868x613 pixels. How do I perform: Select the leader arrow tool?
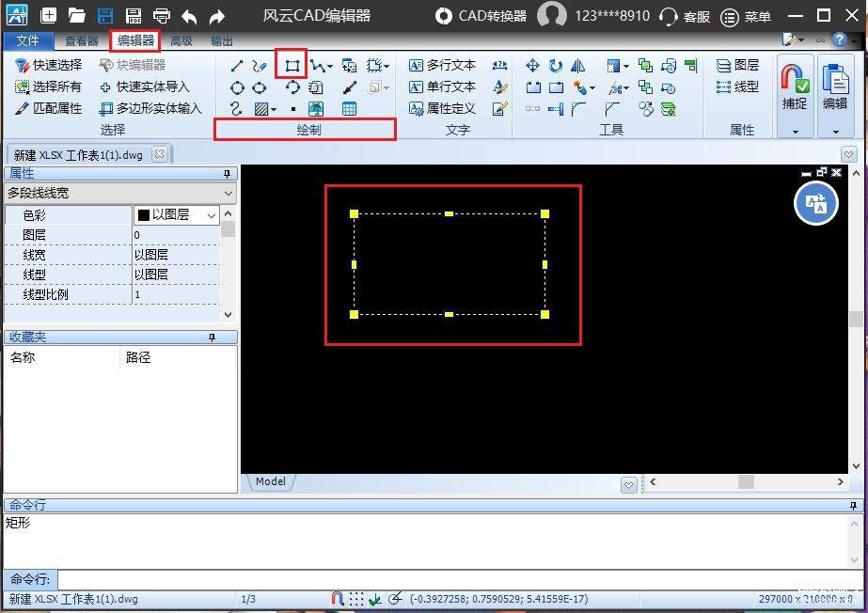tap(349, 87)
